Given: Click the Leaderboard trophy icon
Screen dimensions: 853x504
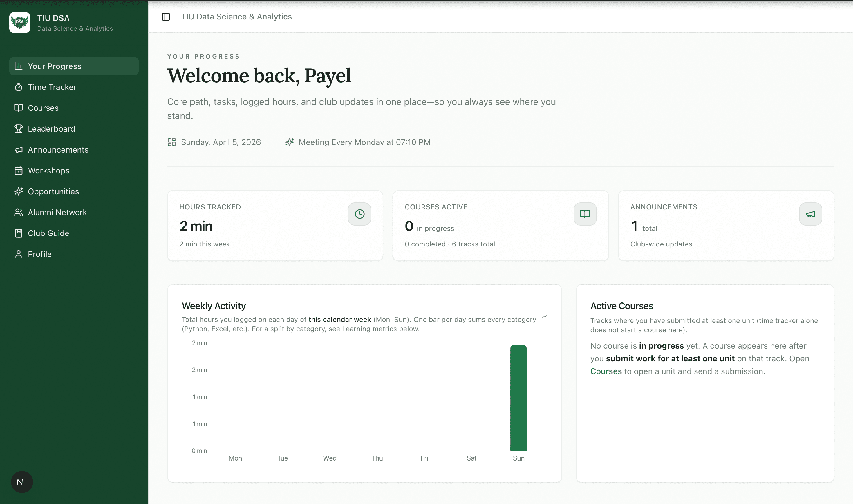Looking at the screenshot, I should click(x=19, y=129).
